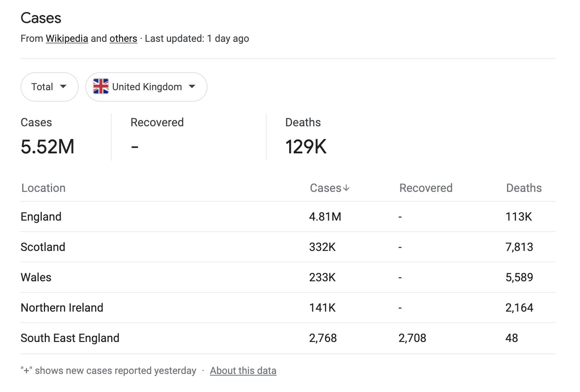The height and width of the screenshot is (392, 580).
Task: Click the sort arrow beside Cases header
Action: (346, 188)
